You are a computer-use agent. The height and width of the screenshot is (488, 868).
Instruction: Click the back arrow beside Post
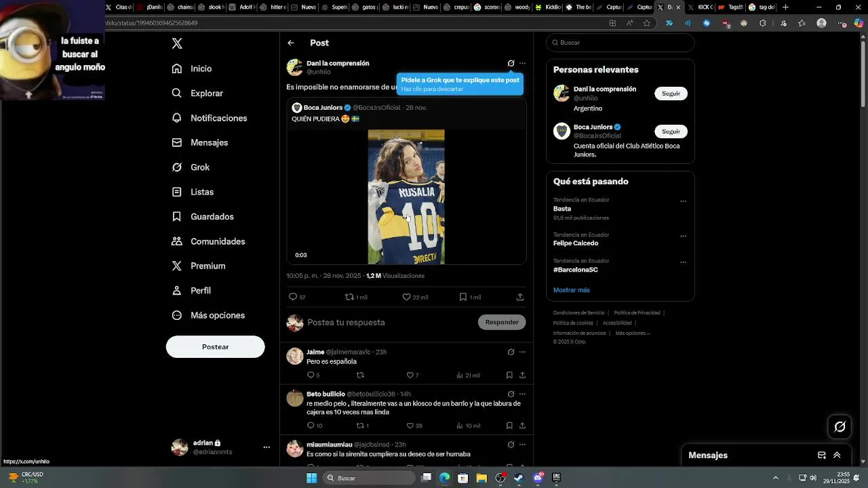point(291,43)
